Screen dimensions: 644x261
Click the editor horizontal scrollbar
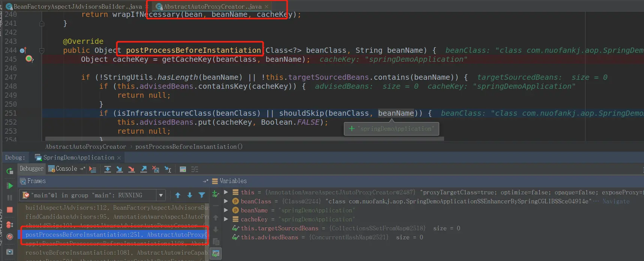pos(245,139)
